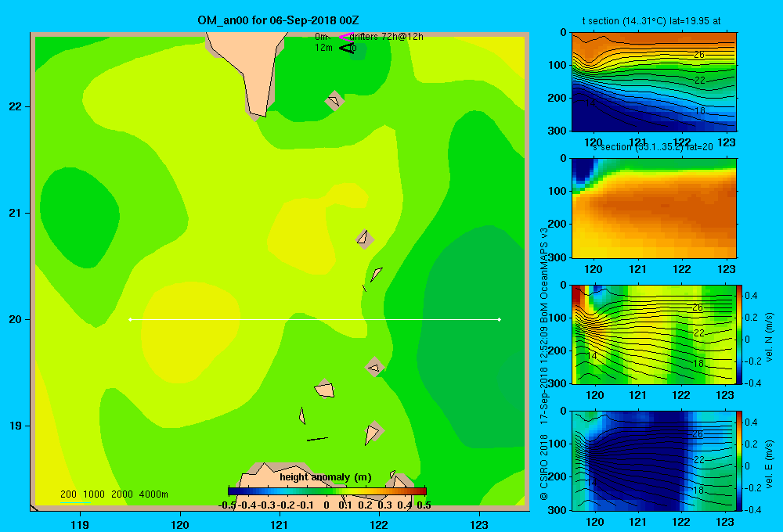Click the temperature section plot thumbnail
Viewport: 783px width, 532px height.
654,81
